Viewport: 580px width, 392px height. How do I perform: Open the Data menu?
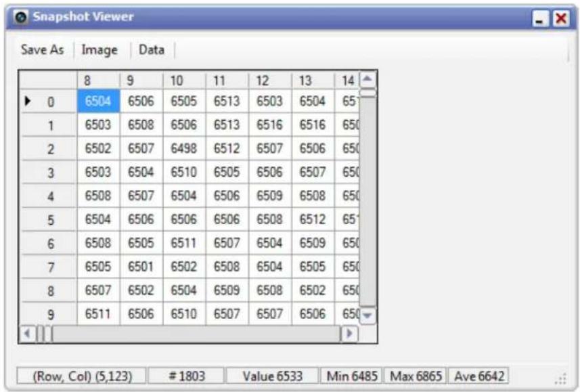[152, 49]
